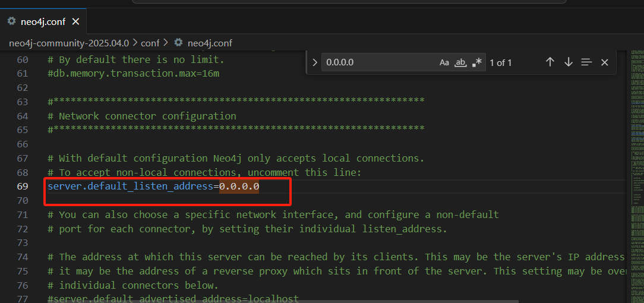Click the horizontal scrollbar at bottom

click(x=283, y=301)
